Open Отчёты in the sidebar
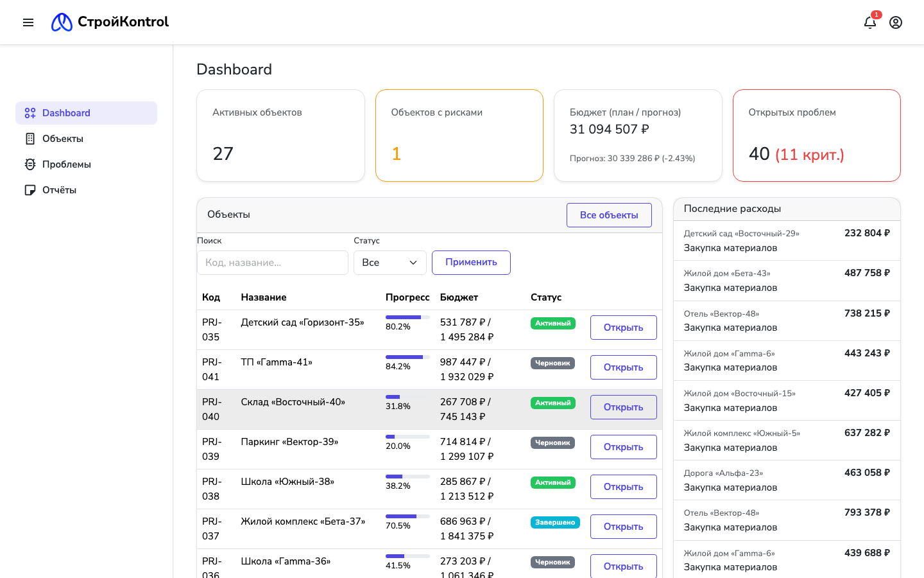Image resolution: width=924 pixels, height=578 pixels. [86, 190]
